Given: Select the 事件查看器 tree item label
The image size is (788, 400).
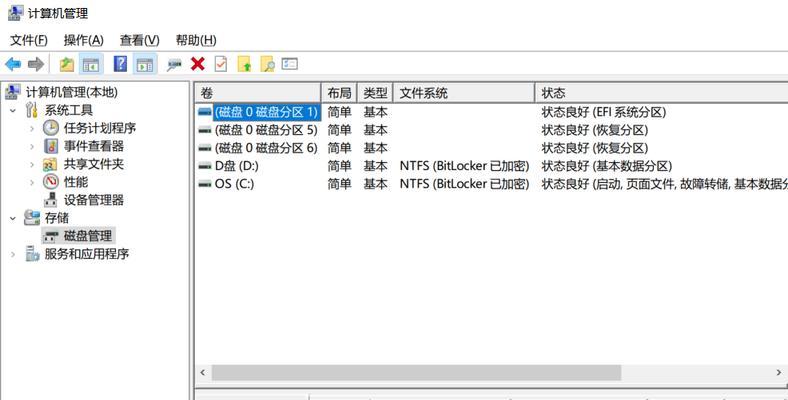Looking at the screenshot, I should click(93, 146).
